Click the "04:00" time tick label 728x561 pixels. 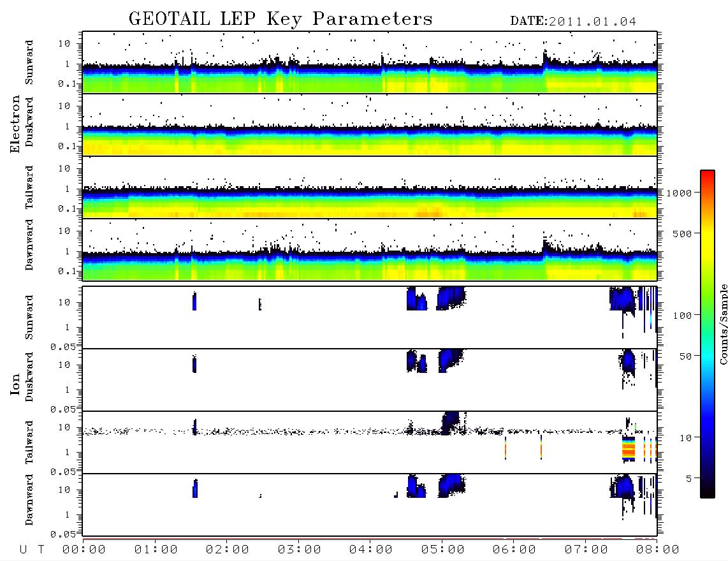pos(371,550)
